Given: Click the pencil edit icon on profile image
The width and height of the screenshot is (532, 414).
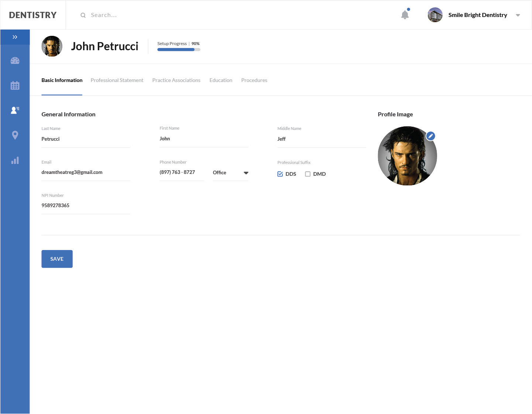Looking at the screenshot, I should click(x=430, y=136).
